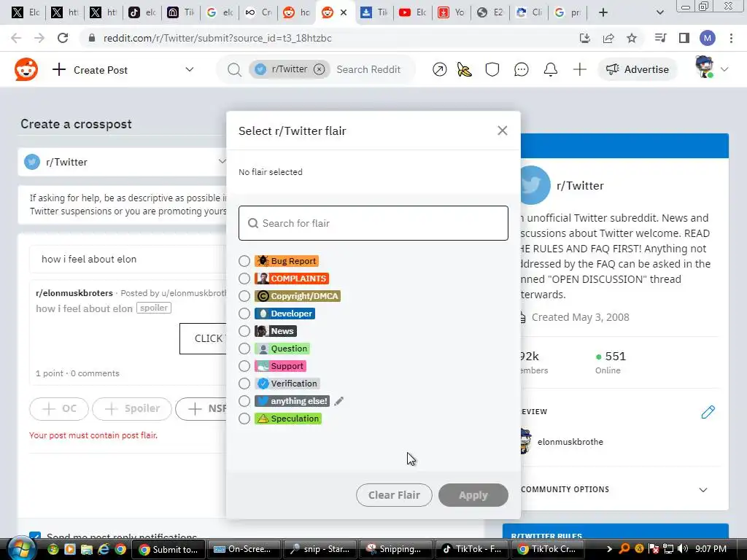Open the Reddit chat icon

click(x=521, y=69)
